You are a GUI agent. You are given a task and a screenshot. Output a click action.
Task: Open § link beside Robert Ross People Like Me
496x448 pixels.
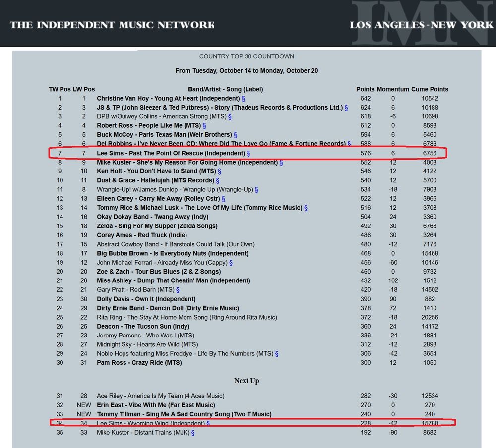point(204,126)
